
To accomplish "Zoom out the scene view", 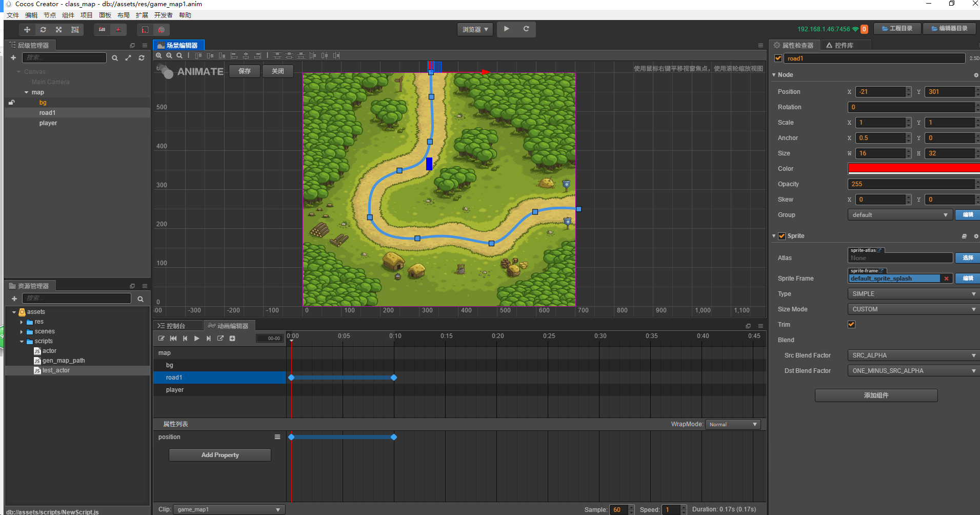I will 169,55.
